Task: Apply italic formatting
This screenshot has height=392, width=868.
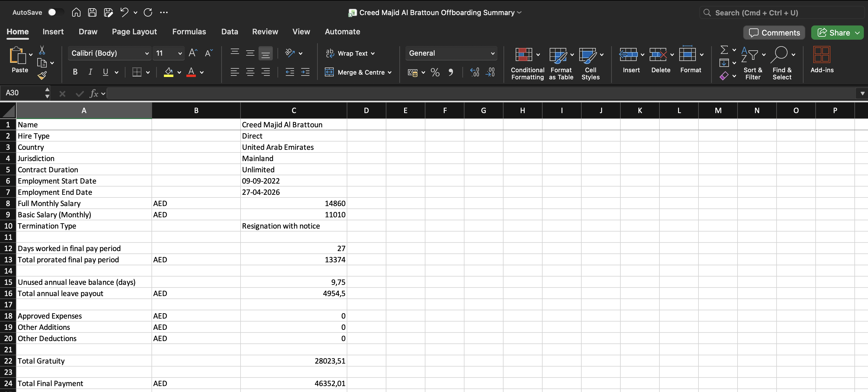Action: tap(90, 72)
